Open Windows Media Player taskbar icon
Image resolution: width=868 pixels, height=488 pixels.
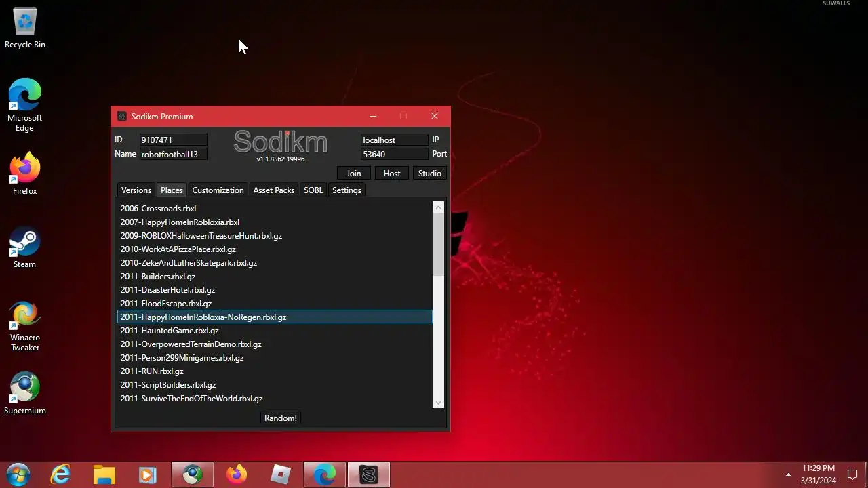tap(148, 474)
